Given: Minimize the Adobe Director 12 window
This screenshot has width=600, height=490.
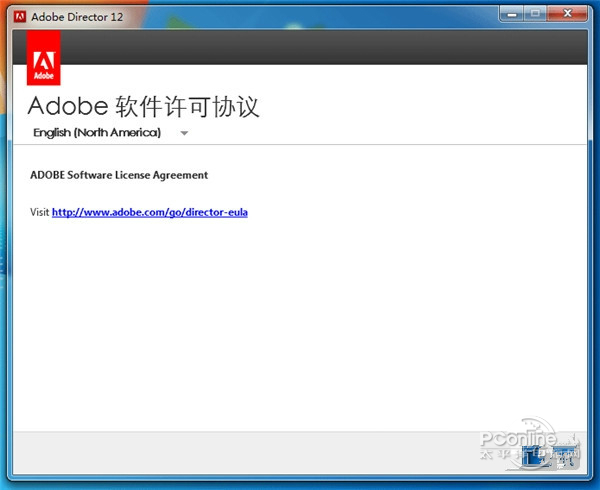Looking at the screenshot, I should click(512, 15).
